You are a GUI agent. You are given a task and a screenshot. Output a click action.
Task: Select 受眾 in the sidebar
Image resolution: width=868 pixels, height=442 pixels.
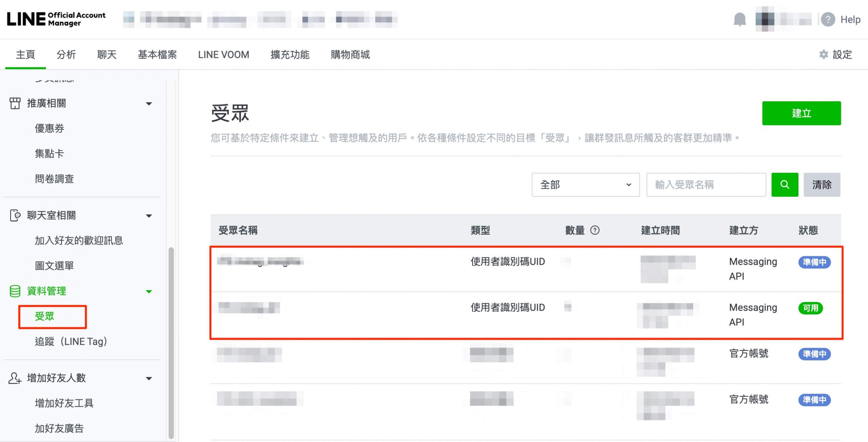coord(44,316)
